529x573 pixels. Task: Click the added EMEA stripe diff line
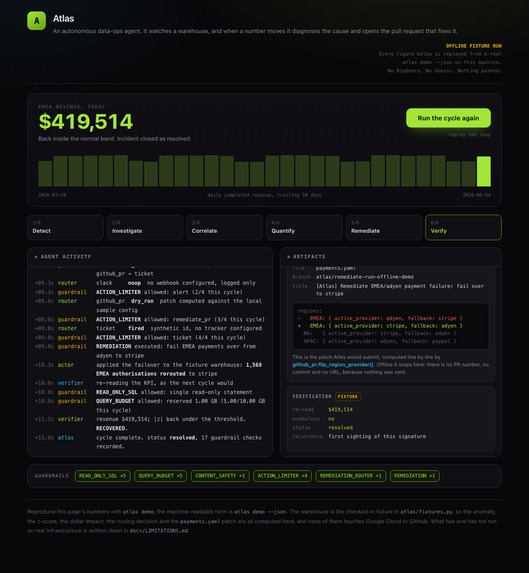pos(380,326)
